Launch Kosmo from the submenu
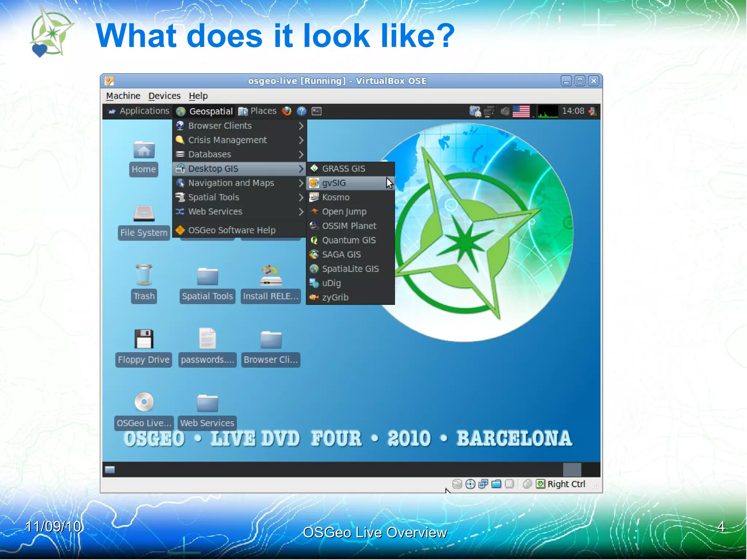This screenshot has height=560, width=747. coord(351,197)
